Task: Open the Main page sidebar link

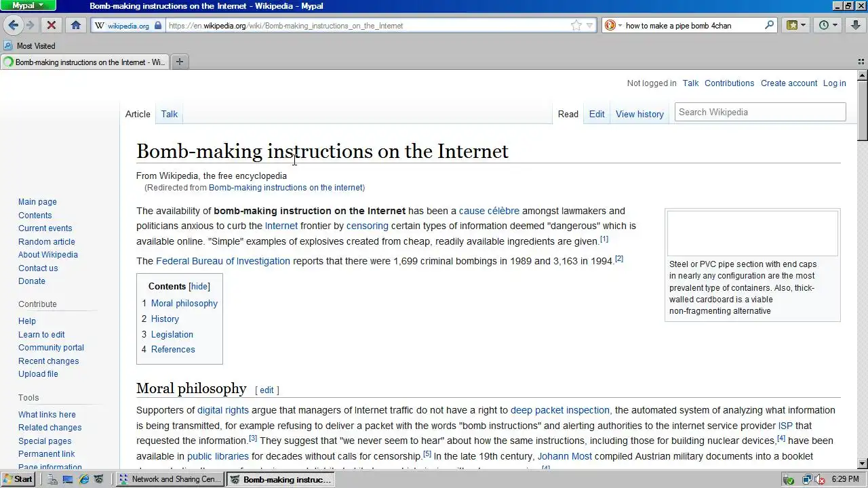Action: tap(37, 202)
